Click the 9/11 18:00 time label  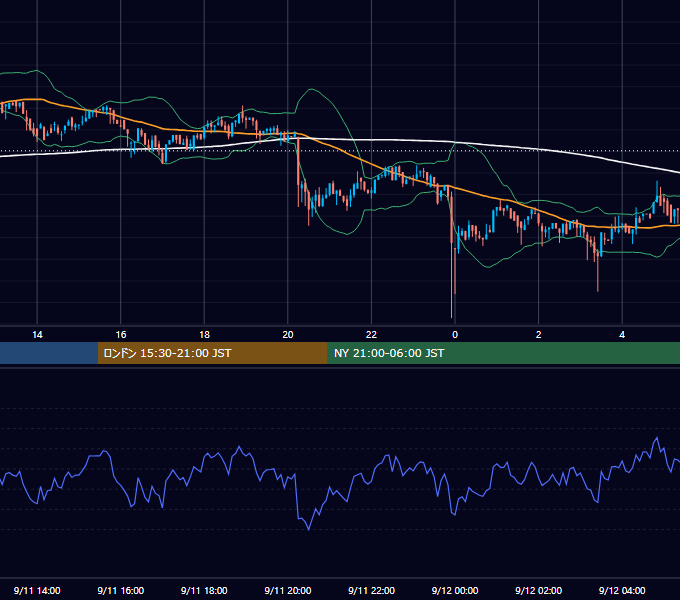(x=204, y=590)
